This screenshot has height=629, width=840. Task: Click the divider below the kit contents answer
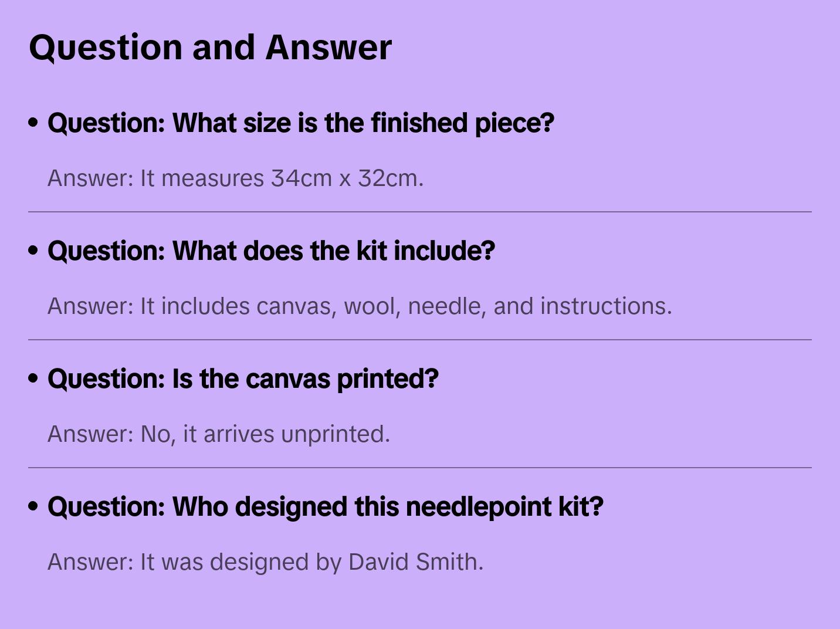pos(420,340)
